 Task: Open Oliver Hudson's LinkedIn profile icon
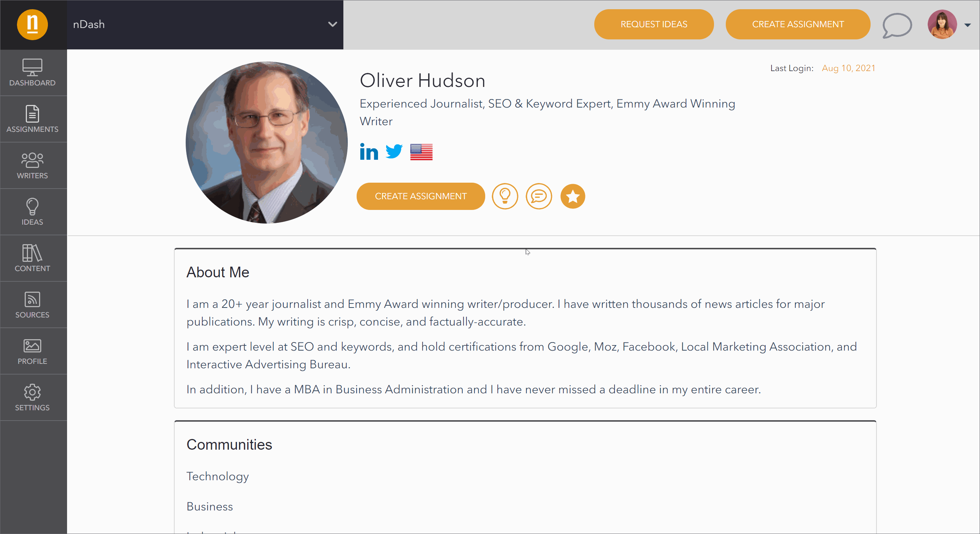click(369, 152)
